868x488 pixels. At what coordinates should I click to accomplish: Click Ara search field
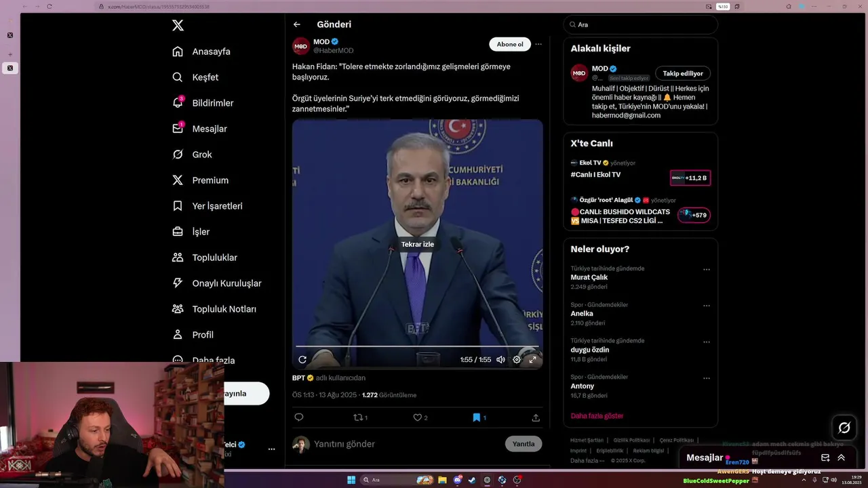point(640,24)
